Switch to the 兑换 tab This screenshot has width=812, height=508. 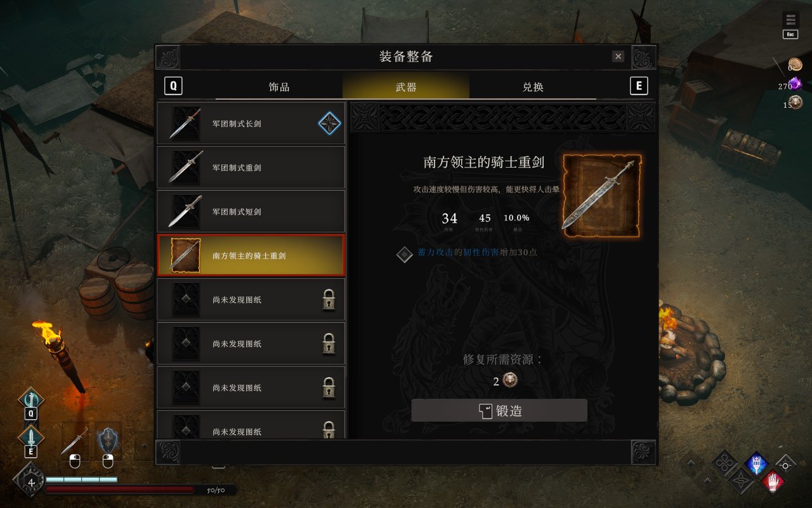click(533, 86)
